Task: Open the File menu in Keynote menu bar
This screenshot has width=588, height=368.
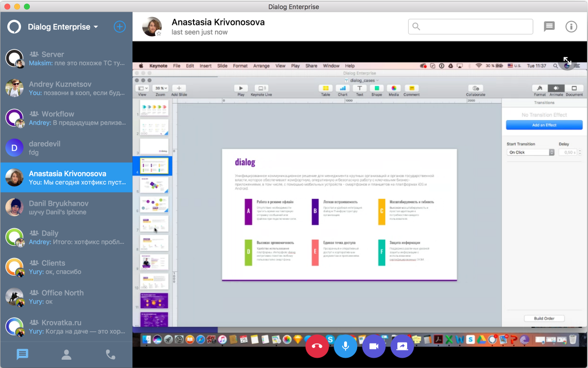Action: [176, 66]
